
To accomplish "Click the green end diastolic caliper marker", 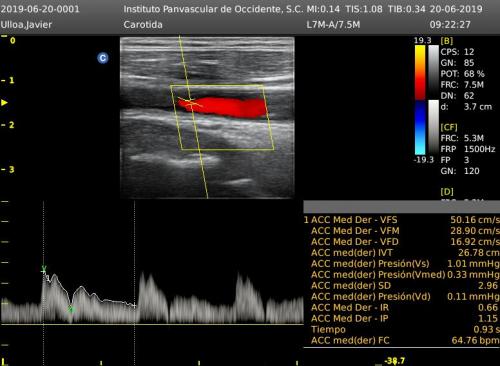I will [x=70, y=309].
